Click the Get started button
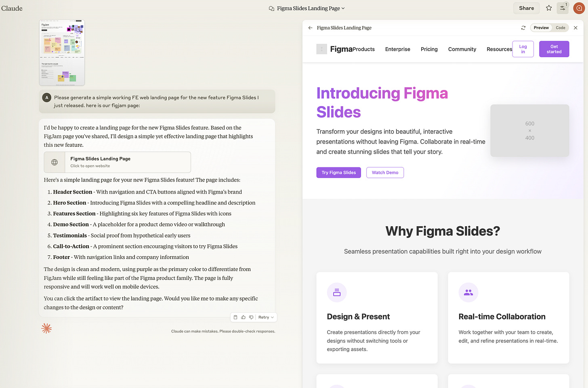588x388 pixels. 554,49
